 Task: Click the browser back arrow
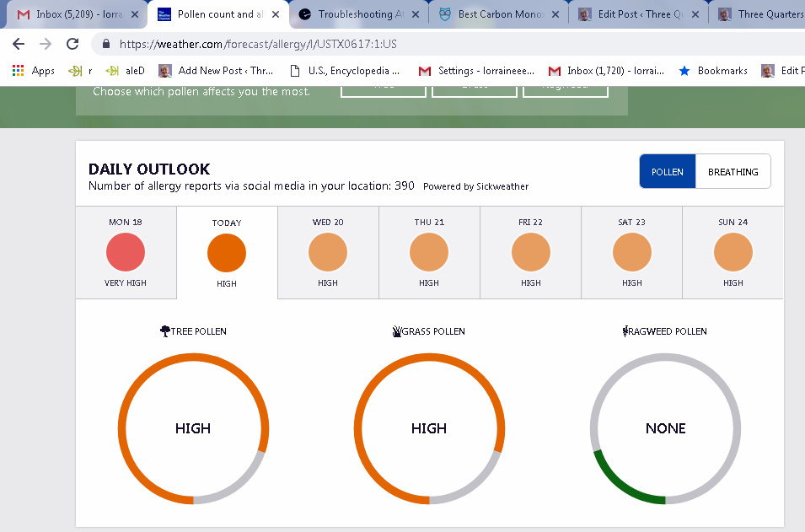[19, 44]
